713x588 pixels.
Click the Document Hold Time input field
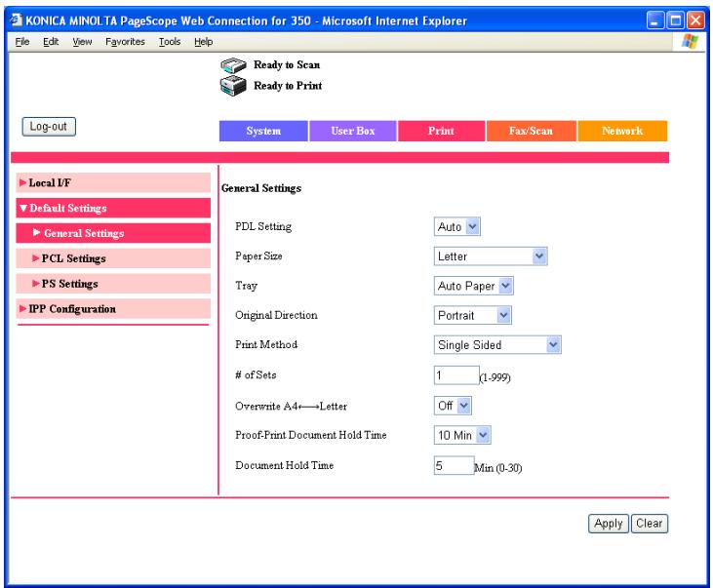[x=455, y=465]
